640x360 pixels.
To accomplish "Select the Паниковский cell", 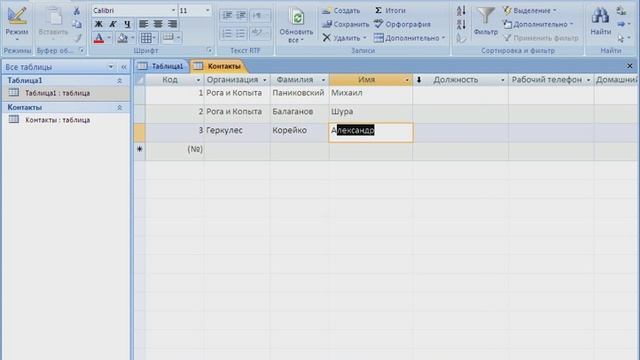I will click(x=299, y=95).
